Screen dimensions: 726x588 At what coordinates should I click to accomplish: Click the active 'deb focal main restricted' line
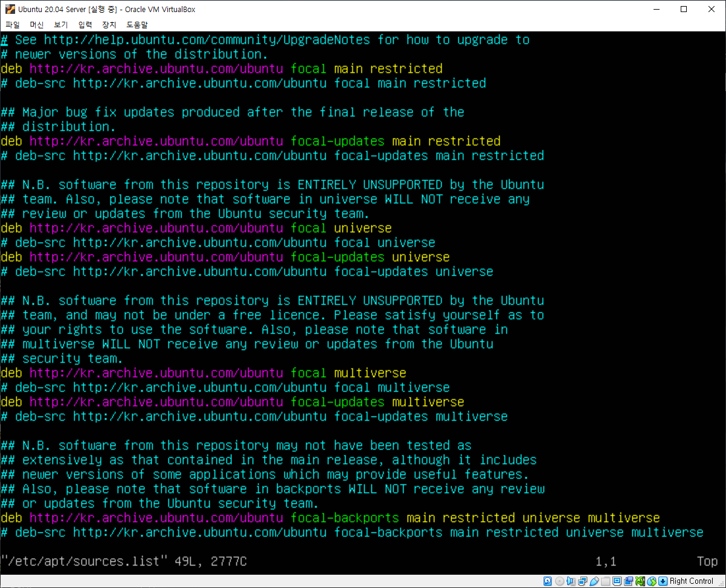[222, 69]
